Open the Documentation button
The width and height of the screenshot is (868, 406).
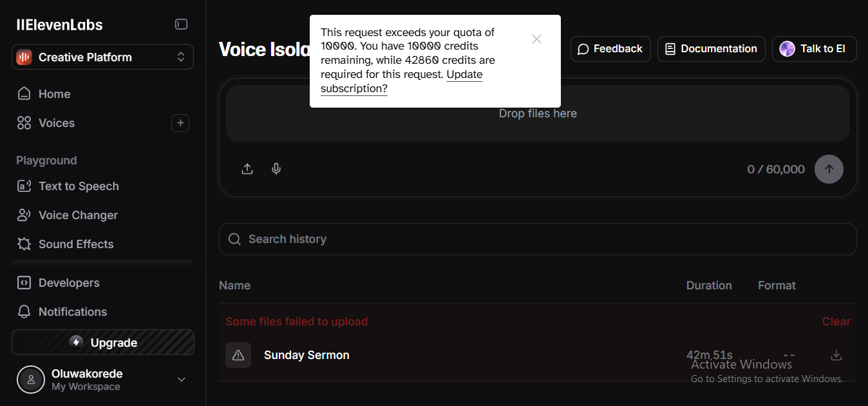pyautogui.click(x=711, y=49)
